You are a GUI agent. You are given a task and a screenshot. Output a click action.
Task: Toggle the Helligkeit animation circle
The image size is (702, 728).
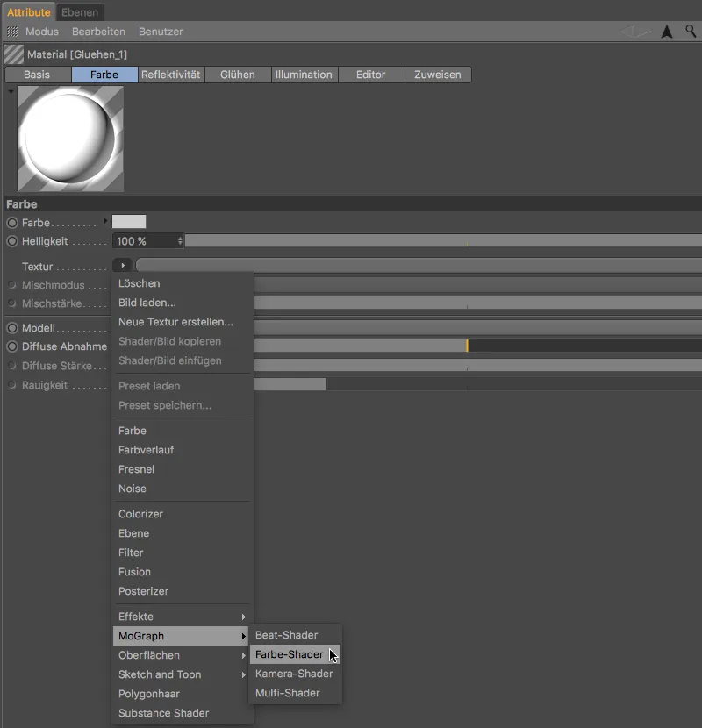coord(12,241)
